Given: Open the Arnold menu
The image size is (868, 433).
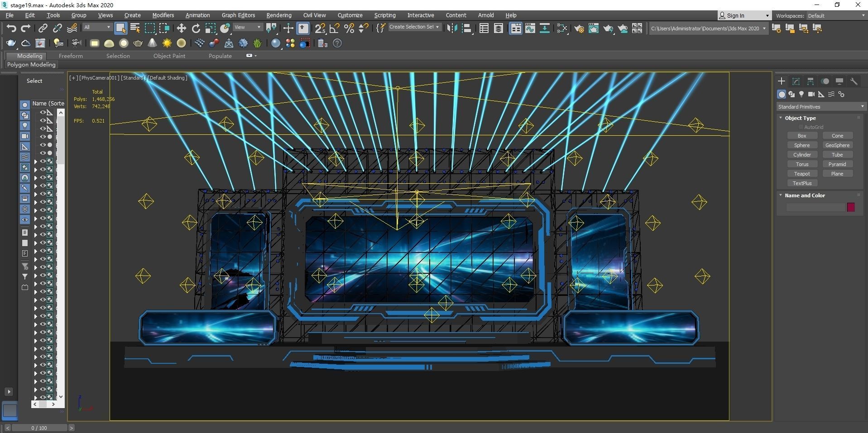Looking at the screenshot, I should (486, 15).
